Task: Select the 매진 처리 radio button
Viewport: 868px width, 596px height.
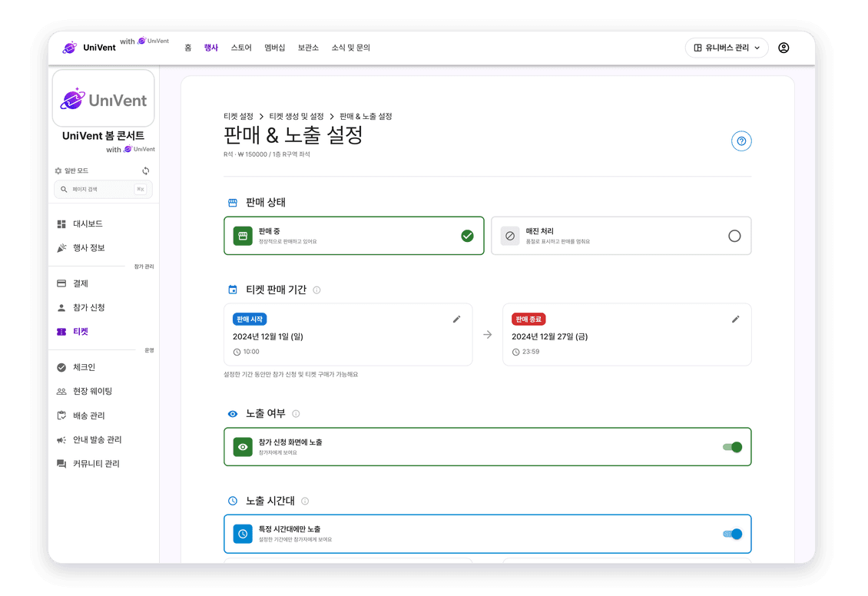Action: [734, 236]
